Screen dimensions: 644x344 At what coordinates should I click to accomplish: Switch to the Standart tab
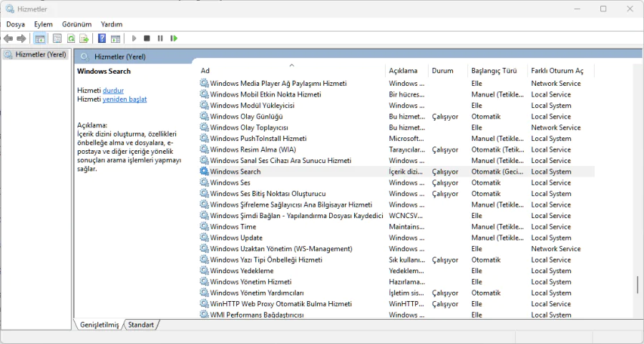[141, 325]
